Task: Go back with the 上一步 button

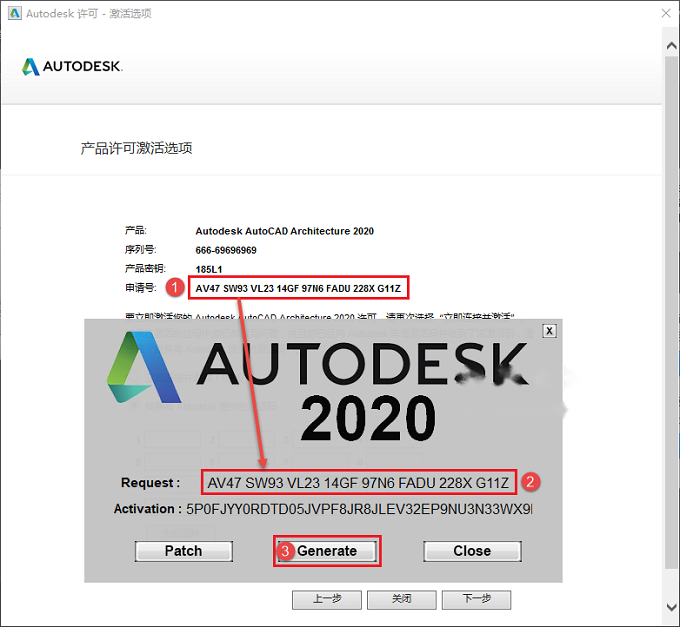Action: click(x=327, y=600)
